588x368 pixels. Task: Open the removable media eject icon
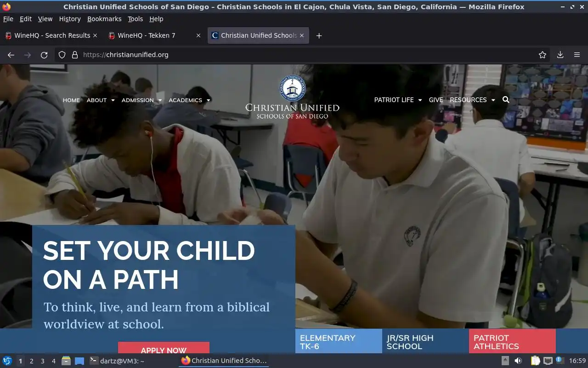pos(505,361)
